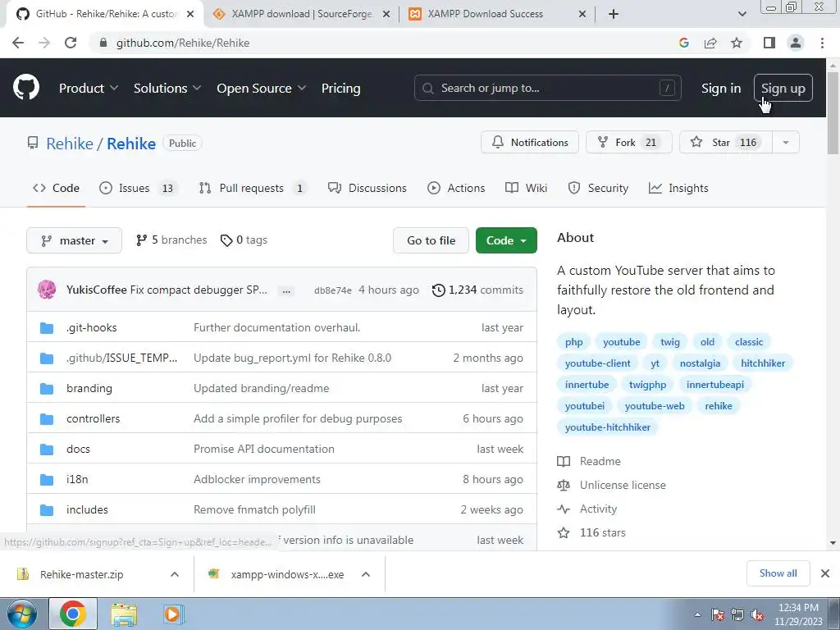Screen dimensions: 840x630
Task: Open Chrome's three-dot menu
Action: (822, 43)
